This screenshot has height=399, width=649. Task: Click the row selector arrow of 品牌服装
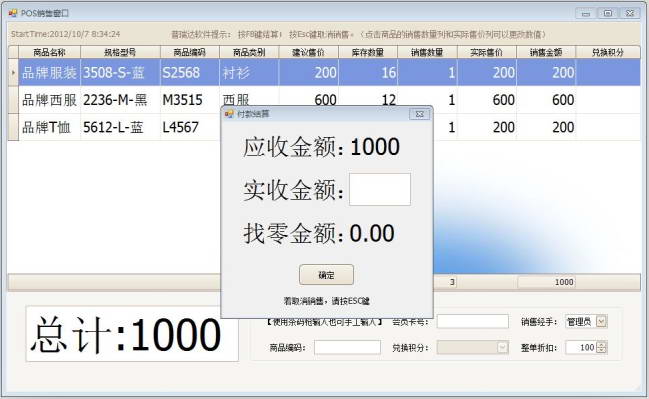point(13,72)
